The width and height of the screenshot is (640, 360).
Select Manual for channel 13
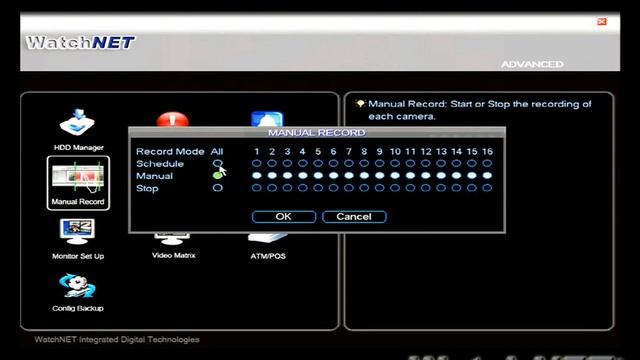[x=441, y=176]
